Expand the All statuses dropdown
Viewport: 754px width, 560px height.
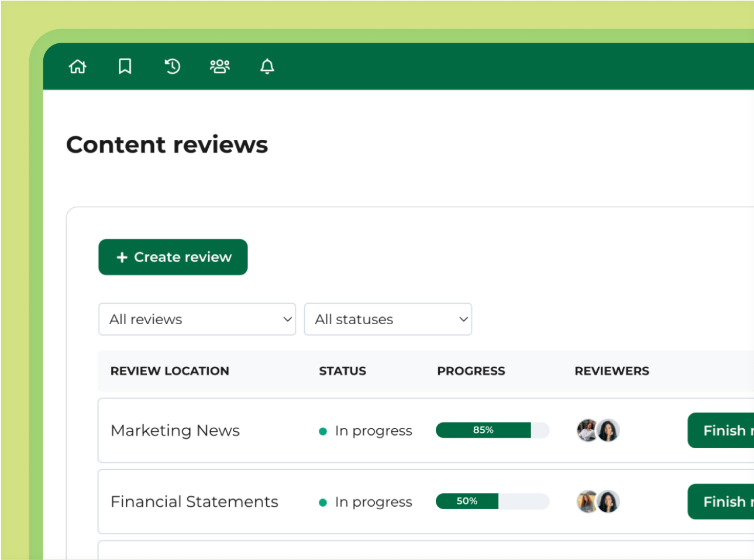pos(388,319)
